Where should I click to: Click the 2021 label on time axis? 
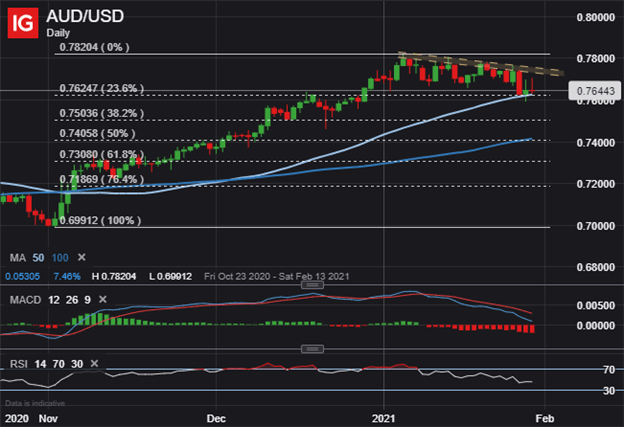[383, 419]
